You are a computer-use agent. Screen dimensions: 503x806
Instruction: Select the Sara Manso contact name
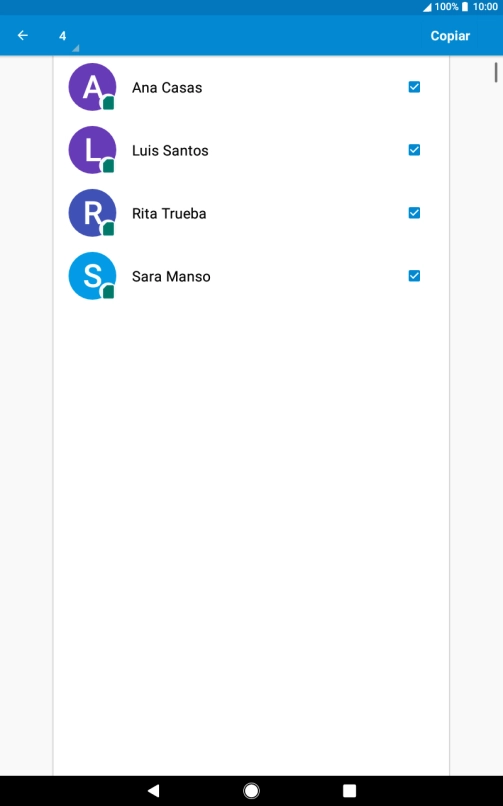click(x=171, y=277)
